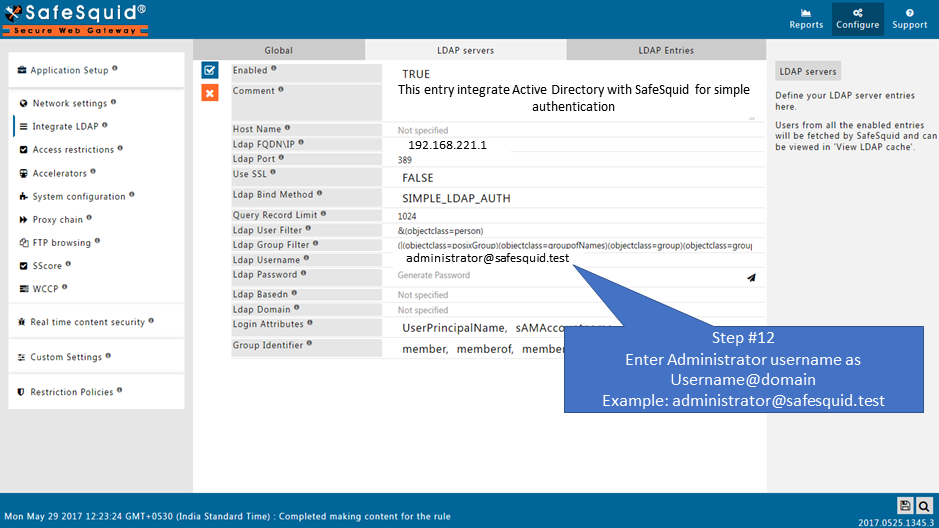
Task: Click the Real time content security icon
Action: (x=22, y=321)
